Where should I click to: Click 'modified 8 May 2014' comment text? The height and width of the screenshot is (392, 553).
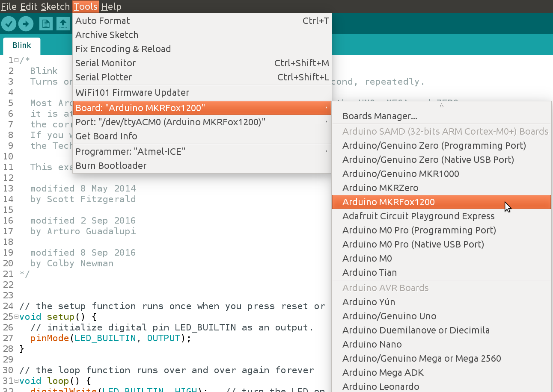click(83, 189)
